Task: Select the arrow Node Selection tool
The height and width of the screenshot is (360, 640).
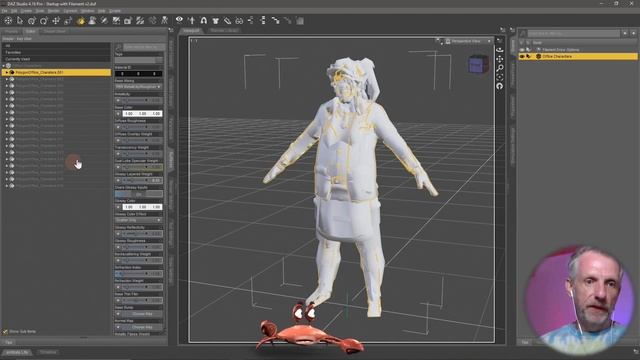Action: tap(20, 21)
